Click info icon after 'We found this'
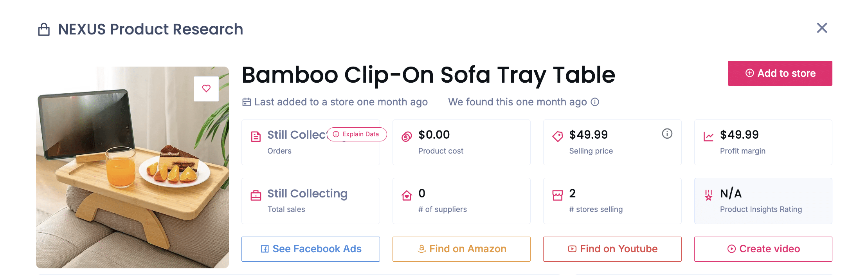The width and height of the screenshot is (868, 275). (x=595, y=102)
